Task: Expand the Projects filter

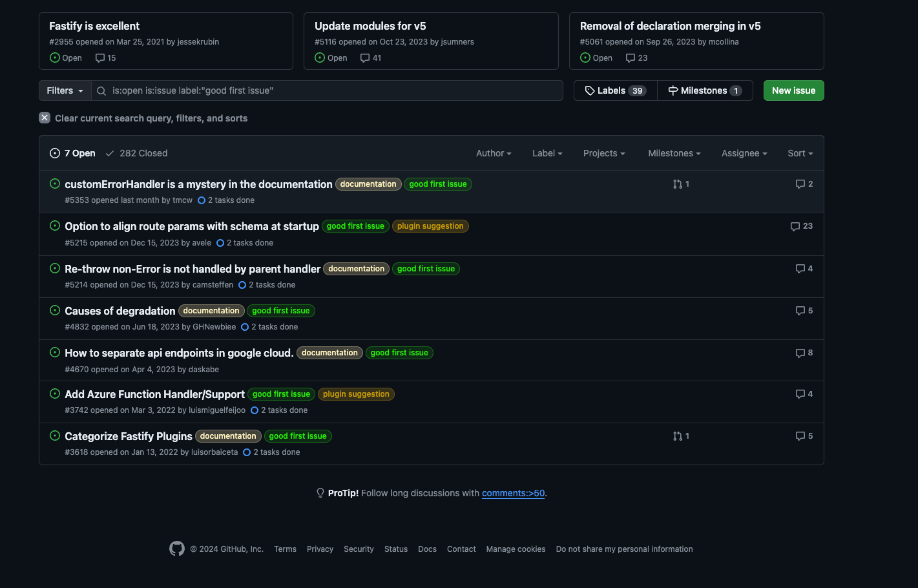Action: (x=604, y=153)
